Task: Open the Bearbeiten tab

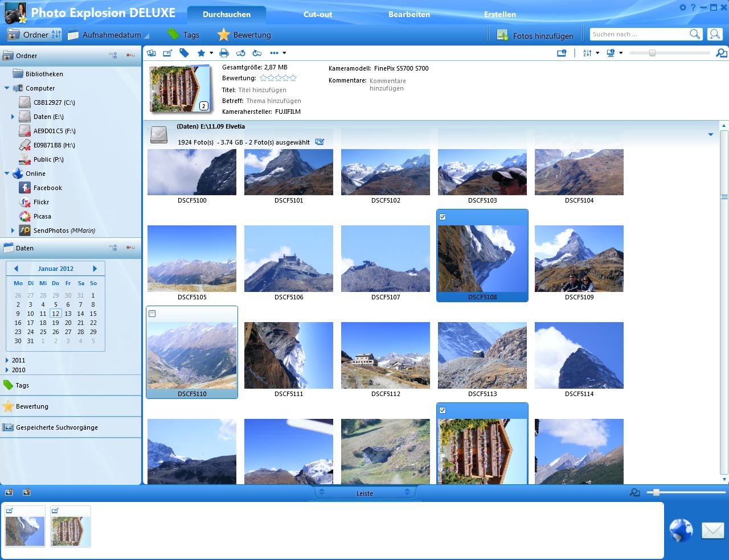Action: (x=409, y=14)
